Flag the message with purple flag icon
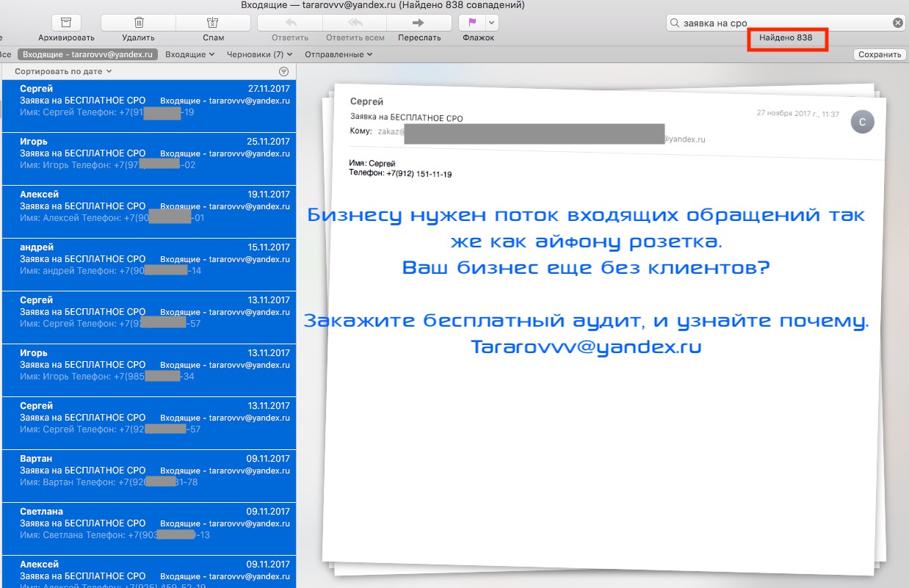The image size is (909, 588). click(472, 23)
